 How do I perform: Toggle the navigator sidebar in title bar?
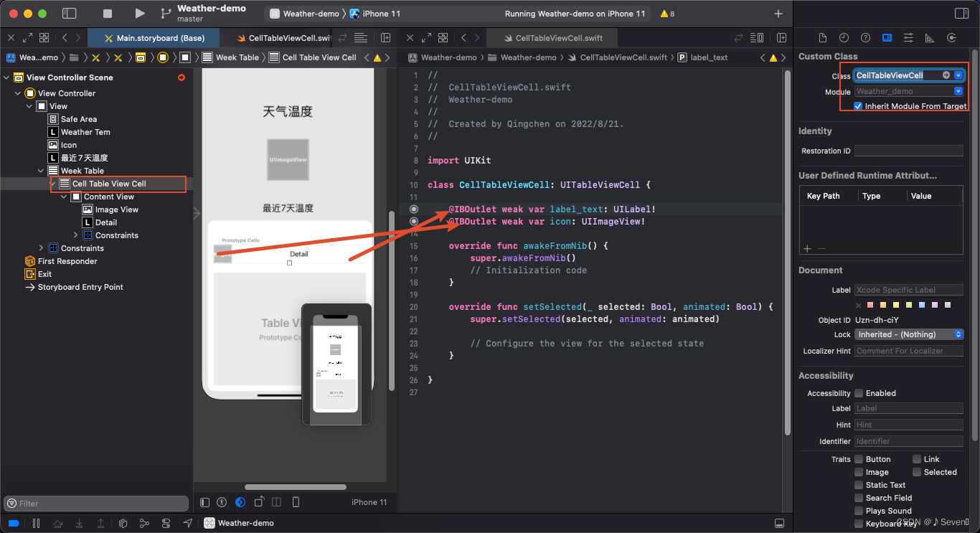[x=70, y=14]
